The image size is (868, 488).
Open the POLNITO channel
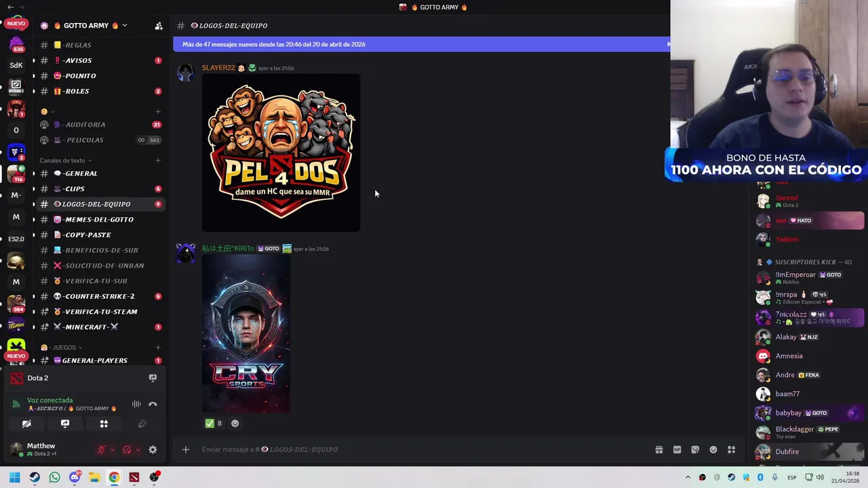[x=100, y=76]
